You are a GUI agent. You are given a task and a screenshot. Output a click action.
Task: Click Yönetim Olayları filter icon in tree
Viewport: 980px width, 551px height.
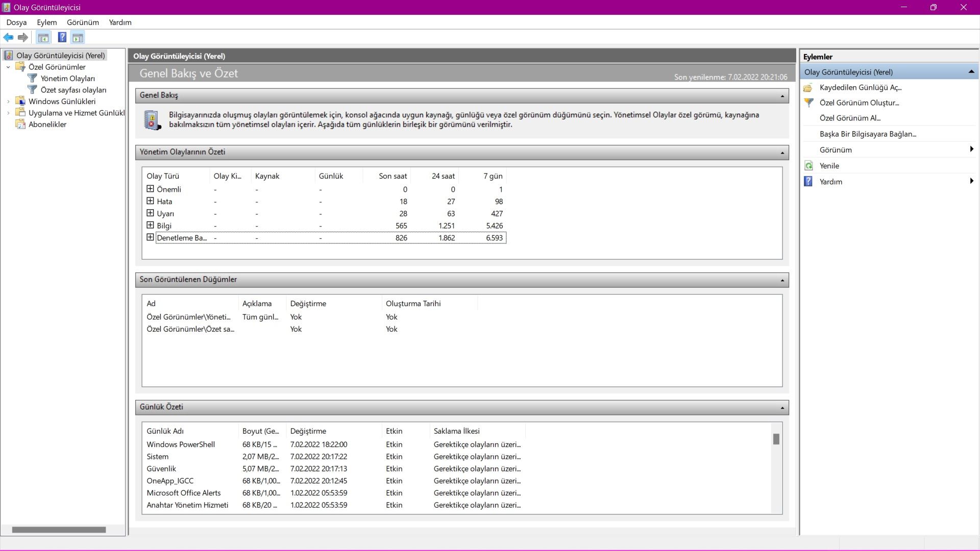click(x=32, y=78)
